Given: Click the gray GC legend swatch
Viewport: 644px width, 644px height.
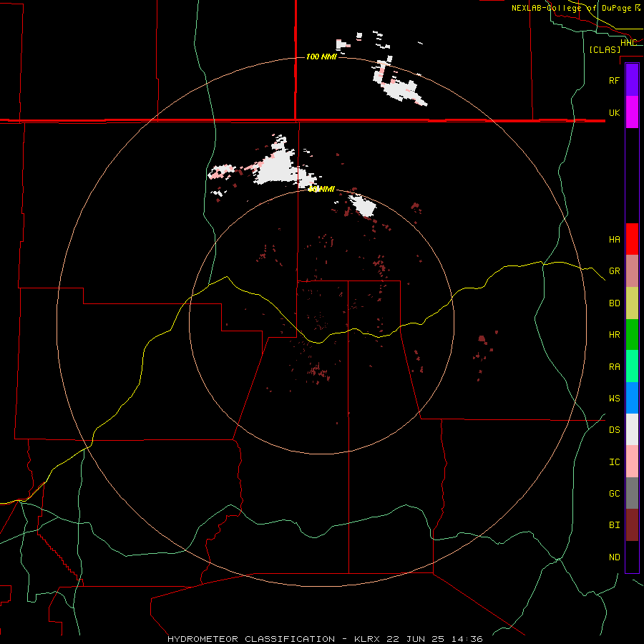Looking at the screenshot, I should pos(632,493).
